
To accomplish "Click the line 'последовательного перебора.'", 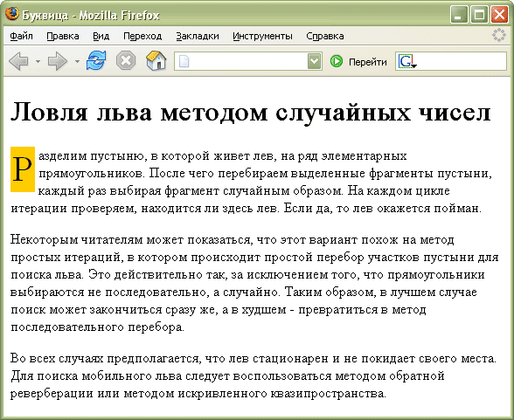I will click(97, 327).
